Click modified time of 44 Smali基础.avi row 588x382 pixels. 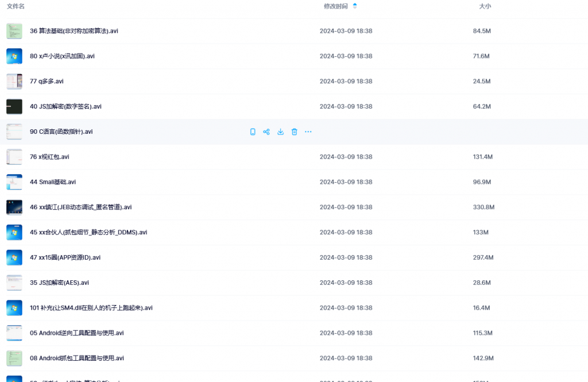pos(346,182)
